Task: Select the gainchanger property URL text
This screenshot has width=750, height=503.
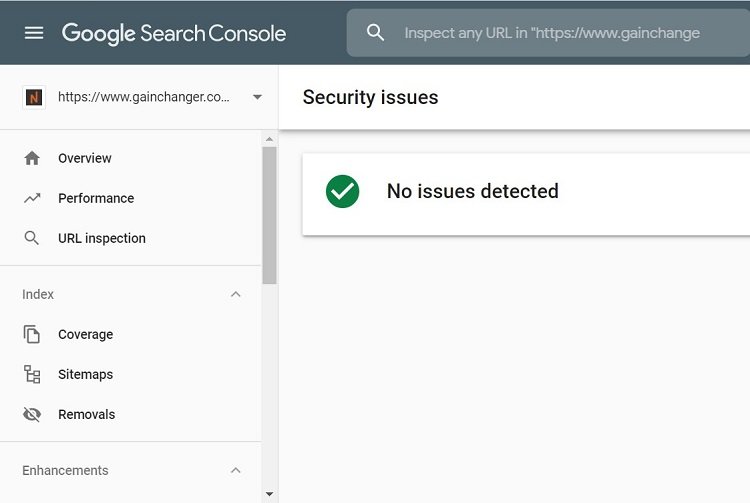Action: [x=143, y=97]
